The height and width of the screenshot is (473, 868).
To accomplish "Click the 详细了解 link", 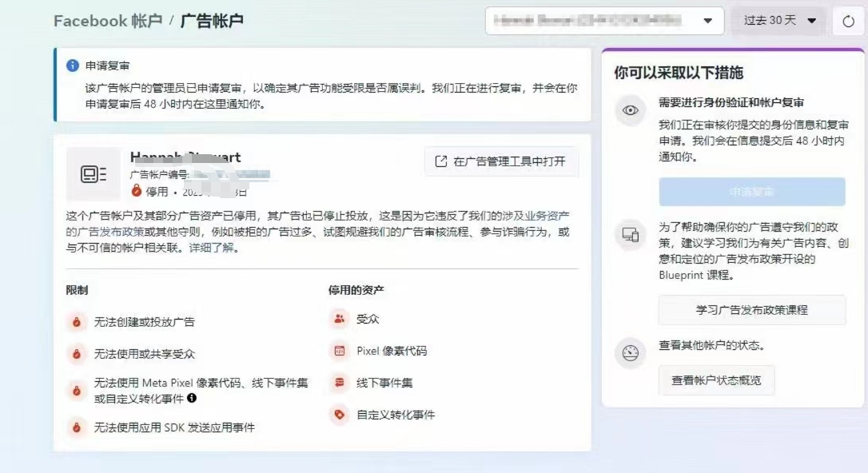I will coord(212,248).
